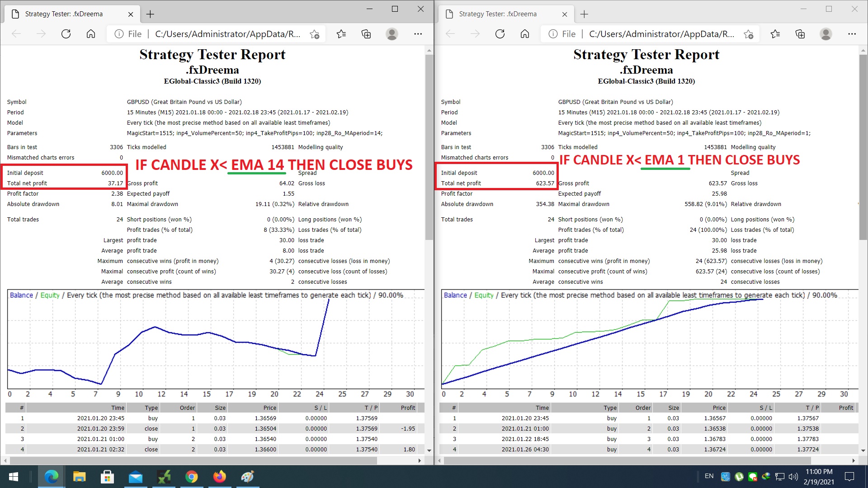Image resolution: width=868 pixels, height=488 pixels.
Task: Click left window vertical scrollbar thumb
Action: (429, 147)
